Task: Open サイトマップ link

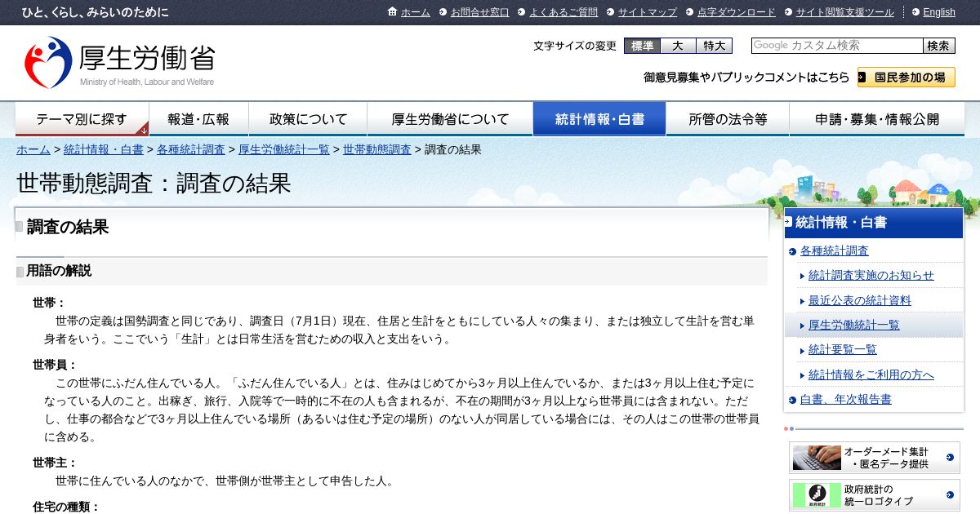Action: [647, 12]
